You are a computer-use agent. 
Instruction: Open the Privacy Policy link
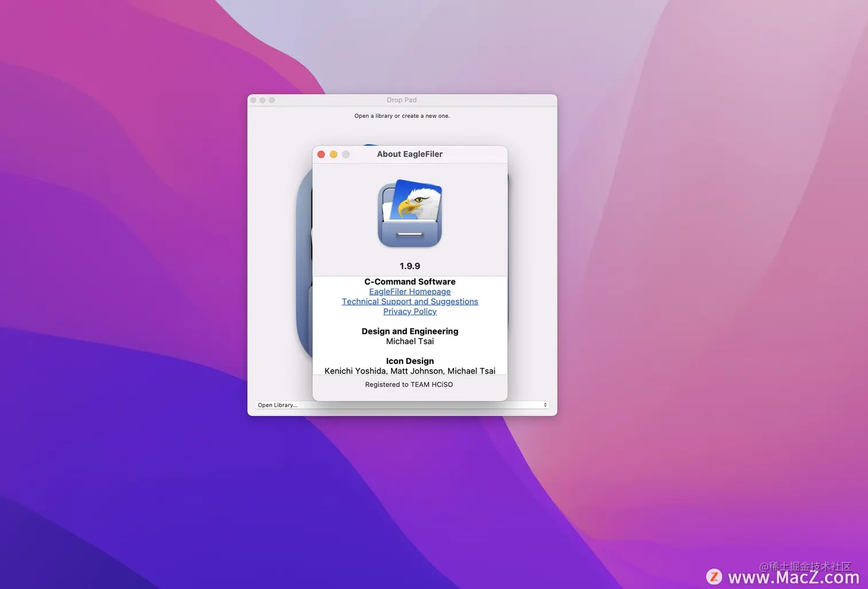410,311
